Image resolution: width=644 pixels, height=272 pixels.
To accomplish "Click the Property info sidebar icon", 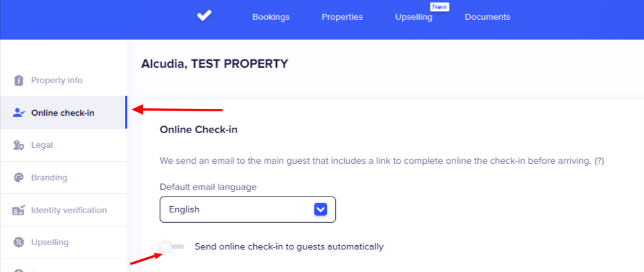I will [x=19, y=80].
